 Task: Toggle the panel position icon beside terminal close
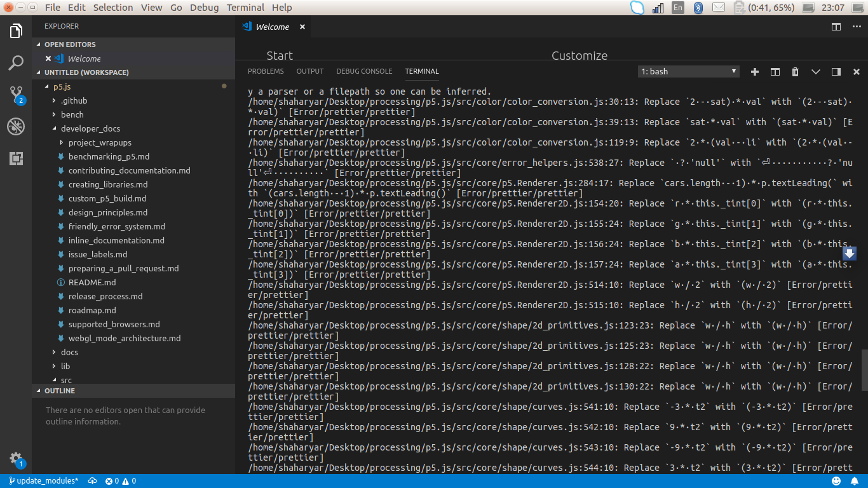click(836, 72)
